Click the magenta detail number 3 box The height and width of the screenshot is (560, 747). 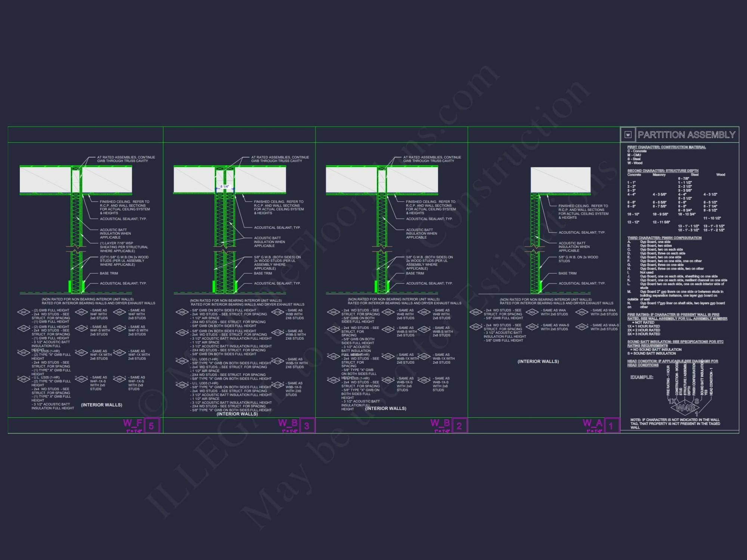(307, 426)
